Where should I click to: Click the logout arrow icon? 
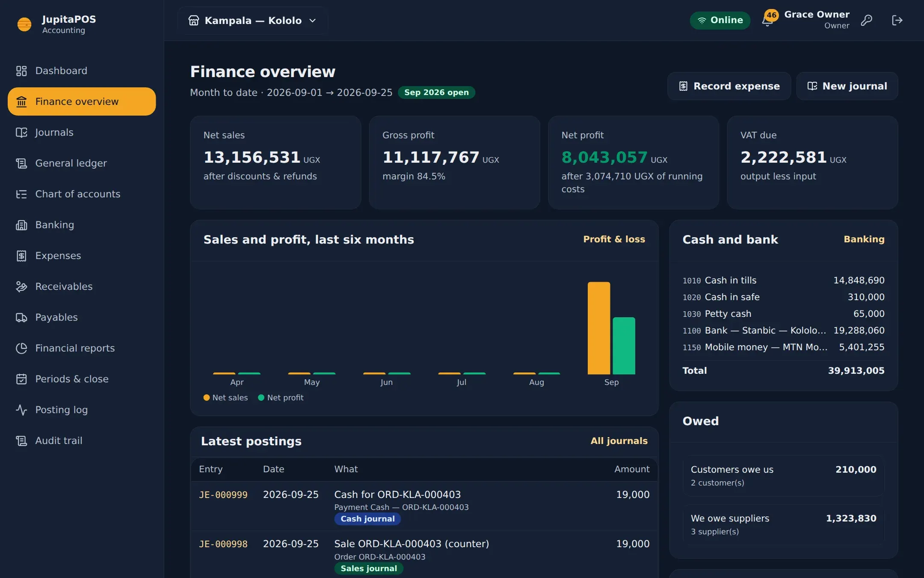click(x=897, y=20)
